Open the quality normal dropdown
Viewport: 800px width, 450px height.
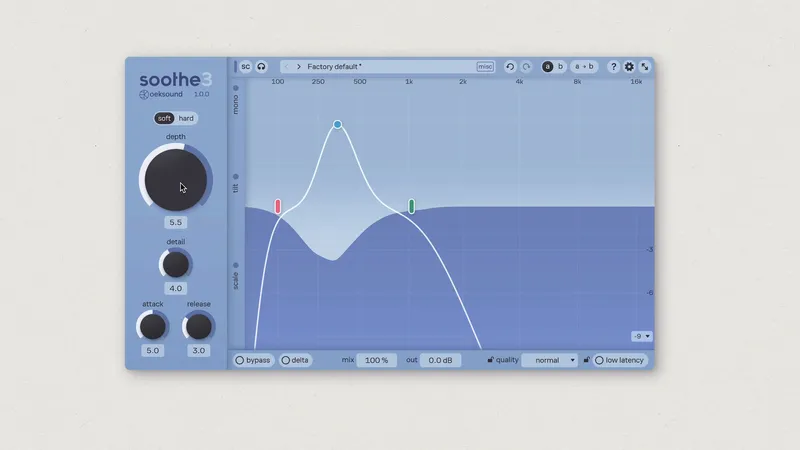click(549, 360)
